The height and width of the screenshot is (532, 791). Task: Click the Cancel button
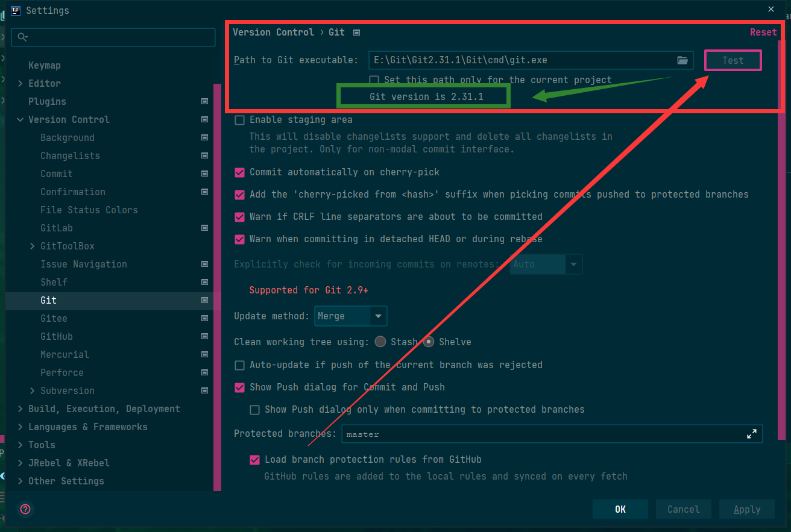(x=684, y=509)
